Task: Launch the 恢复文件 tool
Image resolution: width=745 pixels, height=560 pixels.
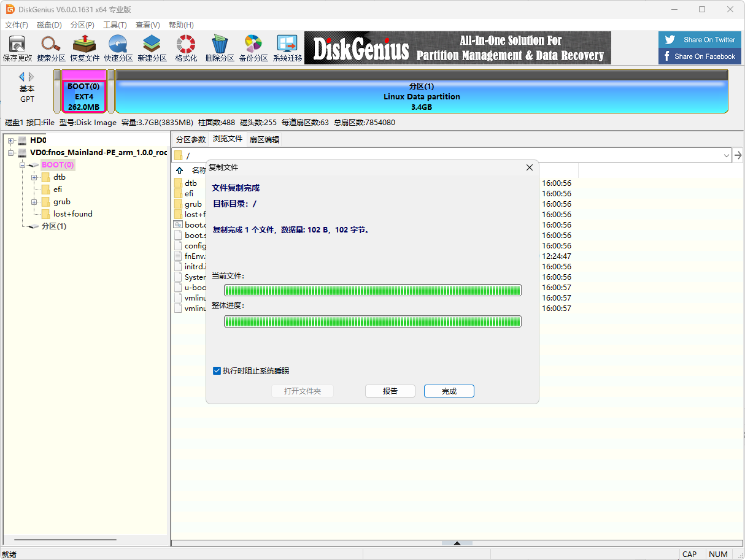Action: 85,48
